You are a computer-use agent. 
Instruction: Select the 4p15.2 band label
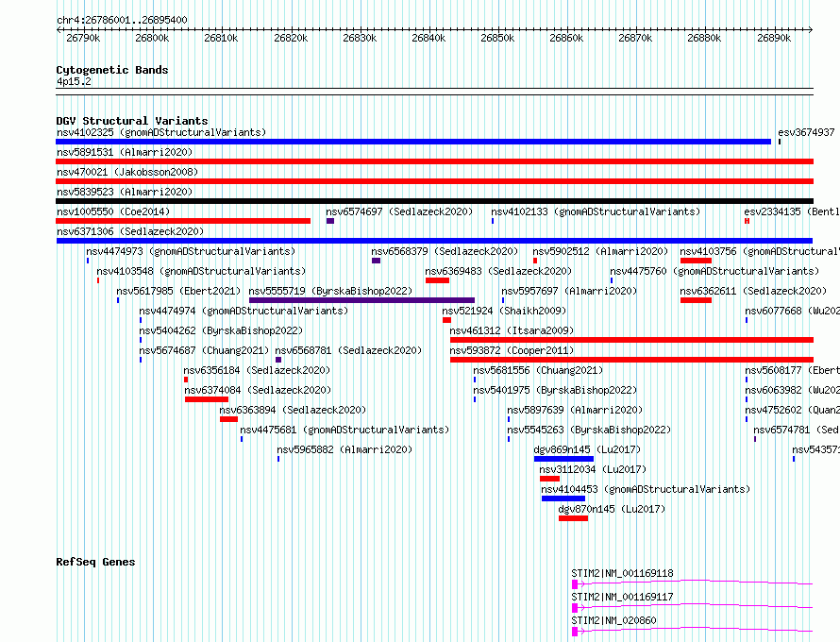pyautogui.click(x=74, y=81)
